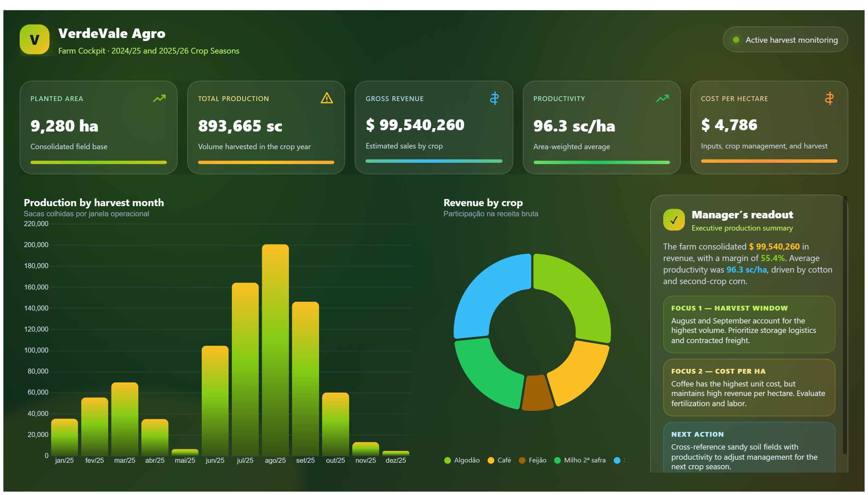Image resolution: width=868 pixels, height=495 pixels.
Task: Click the Cost per Hectare dollar icon
Action: click(829, 98)
